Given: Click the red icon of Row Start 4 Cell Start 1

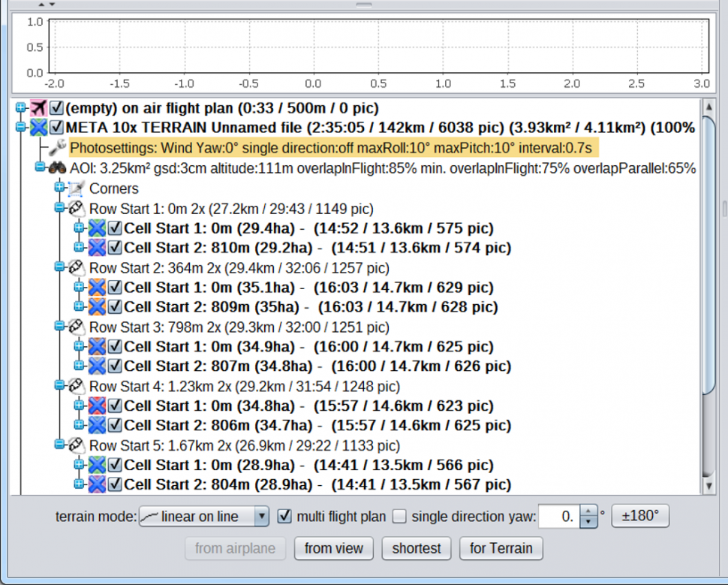Looking at the screenshot, I should 97,406.
